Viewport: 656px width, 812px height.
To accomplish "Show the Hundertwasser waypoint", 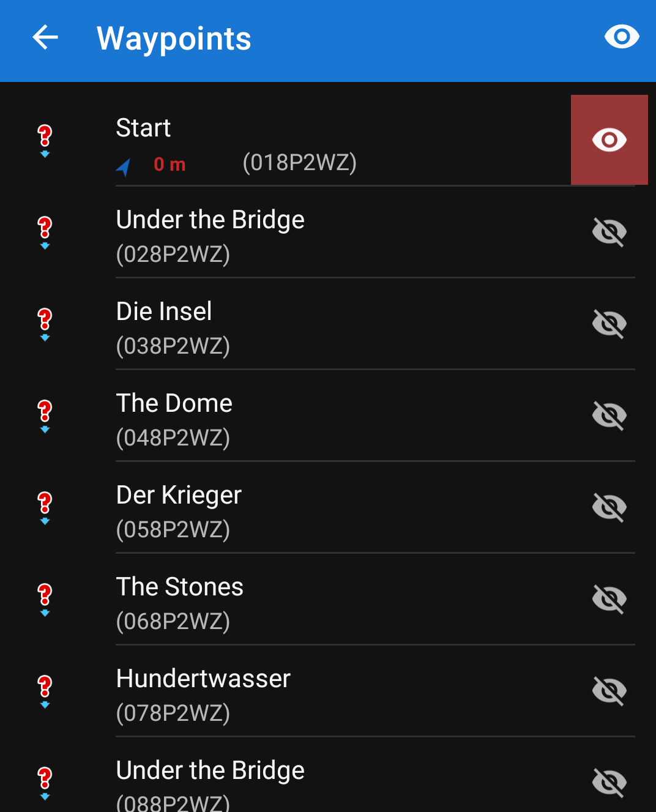I will (609, 691).
